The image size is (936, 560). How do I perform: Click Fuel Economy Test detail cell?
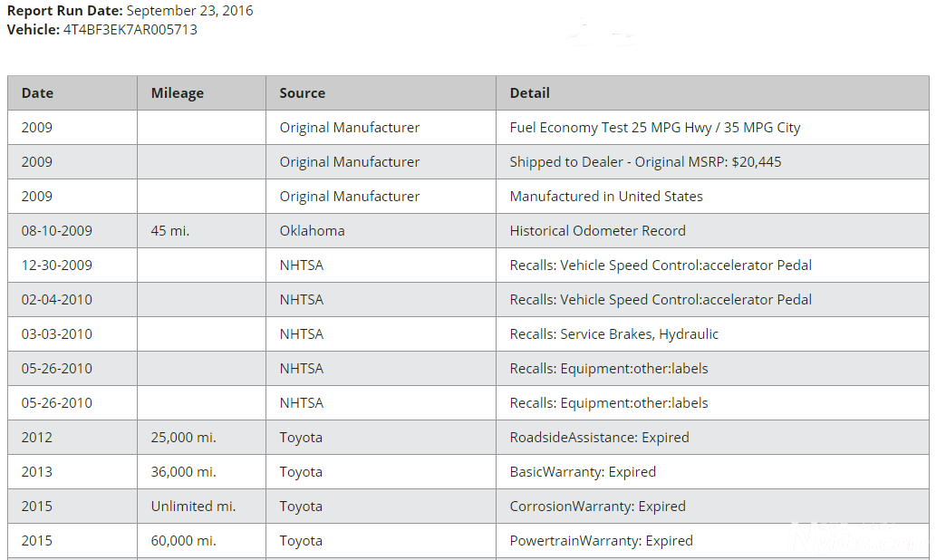click(x=654, y=128)
